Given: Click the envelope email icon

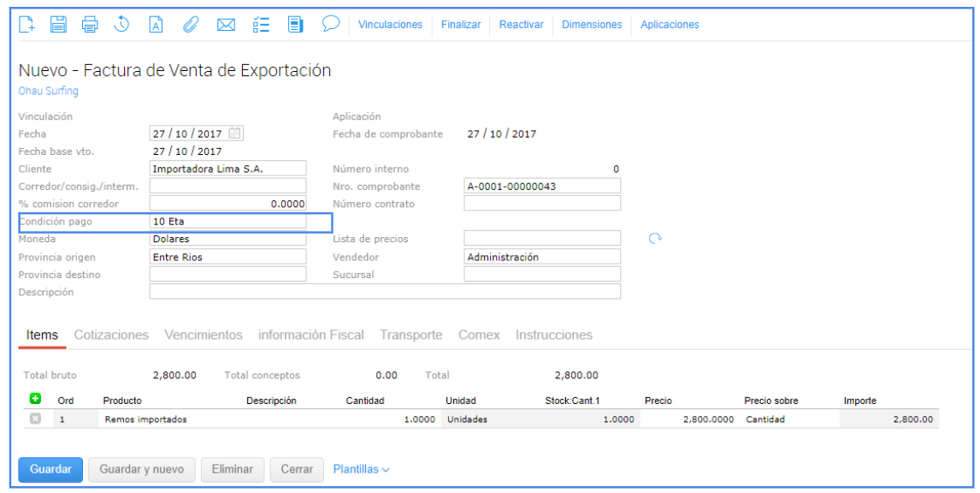Looking at the screenshot, I should point(226,25).
